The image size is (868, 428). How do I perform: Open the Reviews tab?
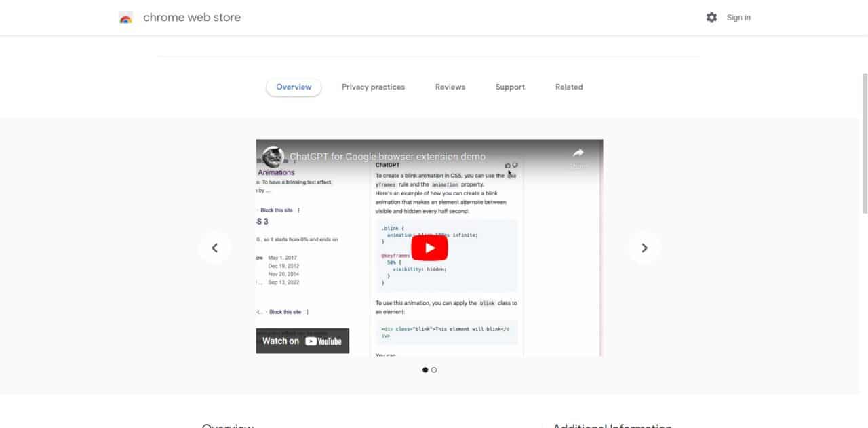[450, 87]
